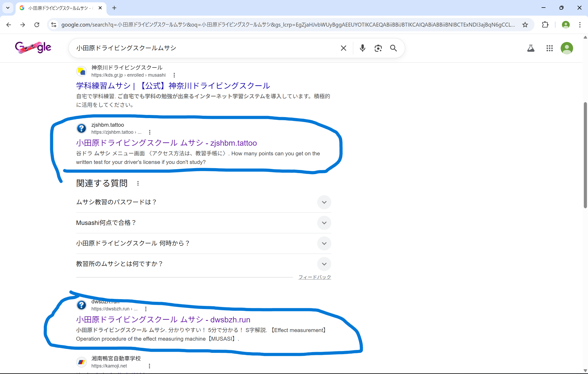Reload the page
This screenshot has height=374, width=588.
coord(37,24)
